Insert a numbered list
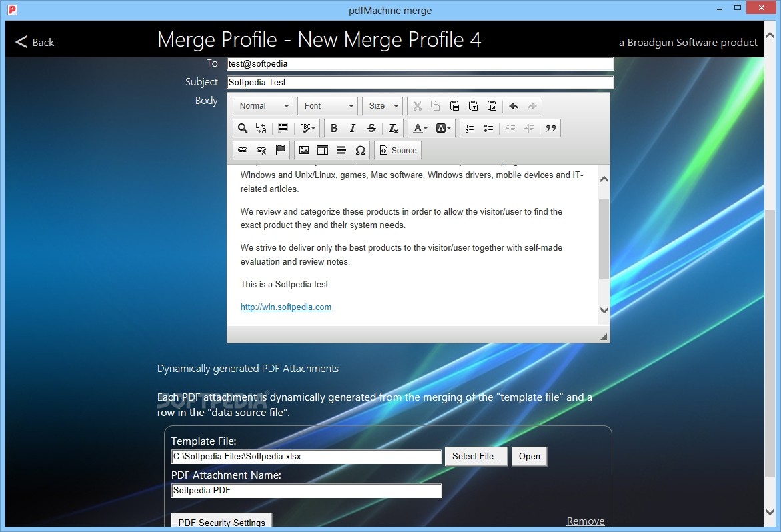 (x=469, y=129)
